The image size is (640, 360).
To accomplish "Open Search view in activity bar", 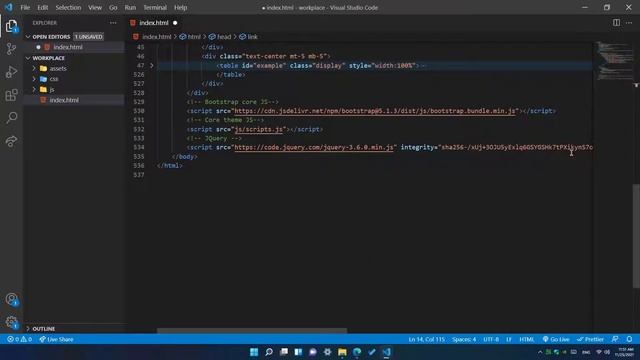I will (11, 118).
